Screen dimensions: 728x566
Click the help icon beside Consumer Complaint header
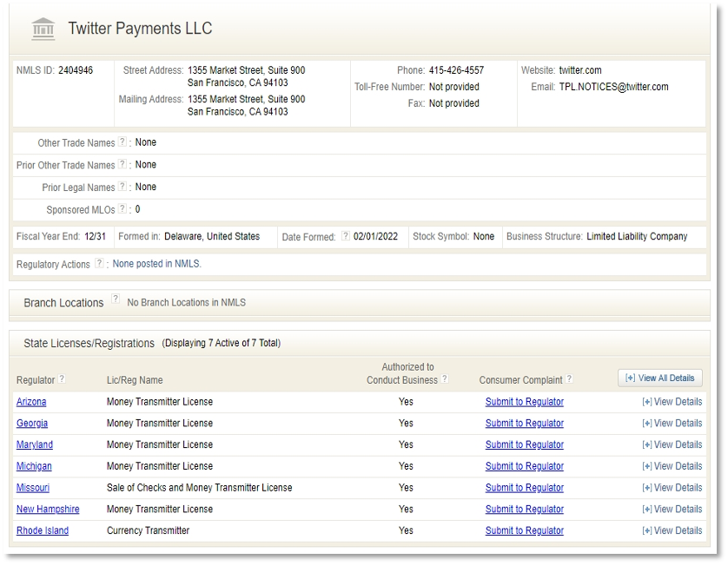[x=570, y=379]
